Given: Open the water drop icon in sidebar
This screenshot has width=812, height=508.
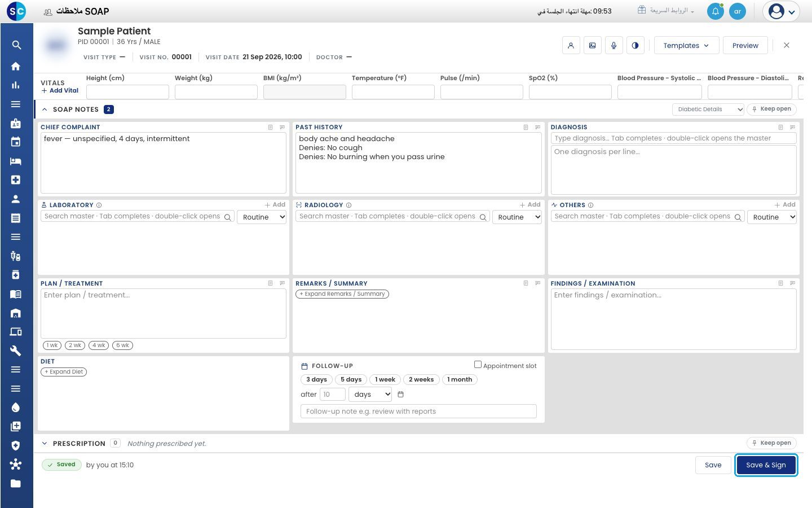Looking at the screenshot, I should [16, 408].
